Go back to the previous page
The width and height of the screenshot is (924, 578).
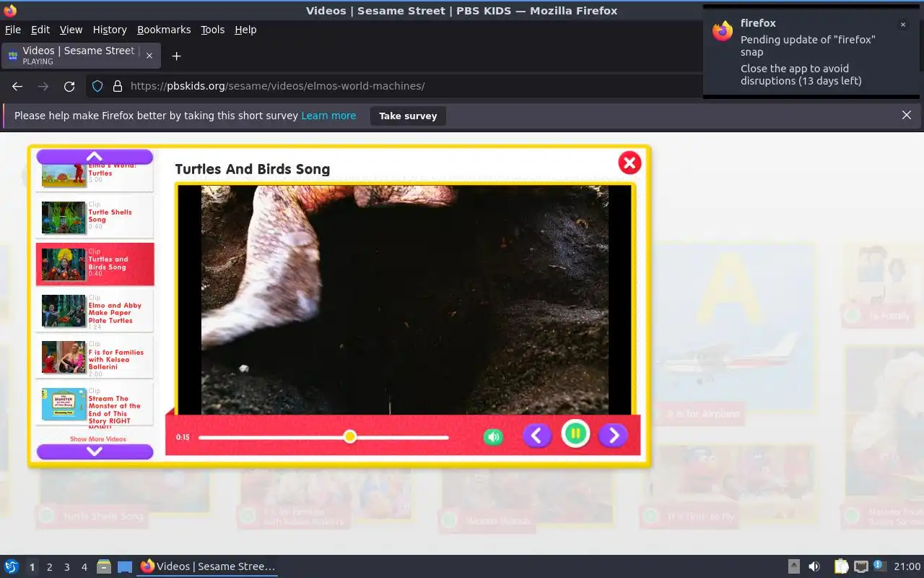[17, 86]
